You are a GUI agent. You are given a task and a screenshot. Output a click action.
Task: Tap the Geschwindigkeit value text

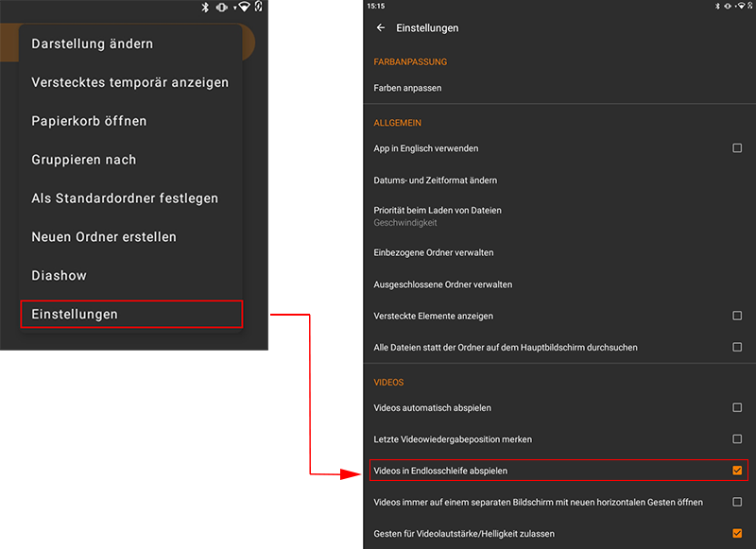pyautogui.click(x=405, y=223)
